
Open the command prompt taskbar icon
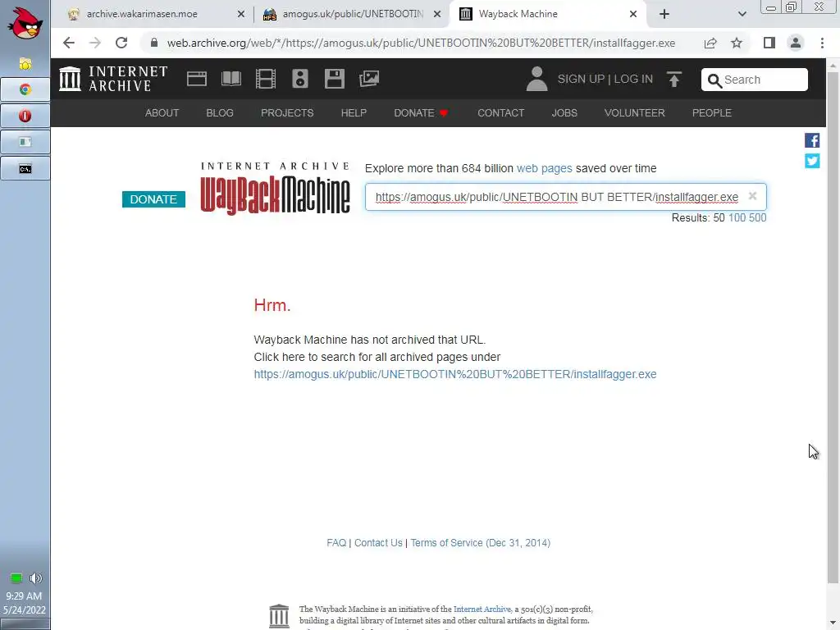coord(25,169)
